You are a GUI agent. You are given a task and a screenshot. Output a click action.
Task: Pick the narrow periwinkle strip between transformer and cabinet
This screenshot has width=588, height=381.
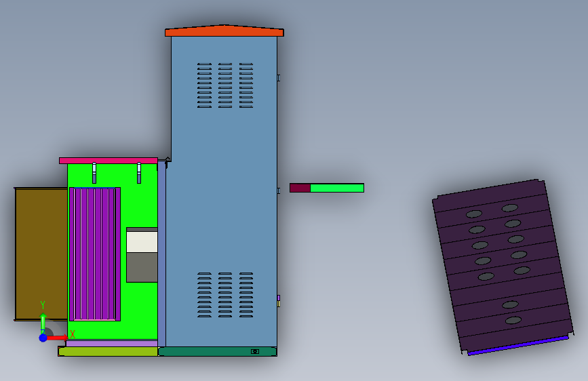[x=161, y=254]
